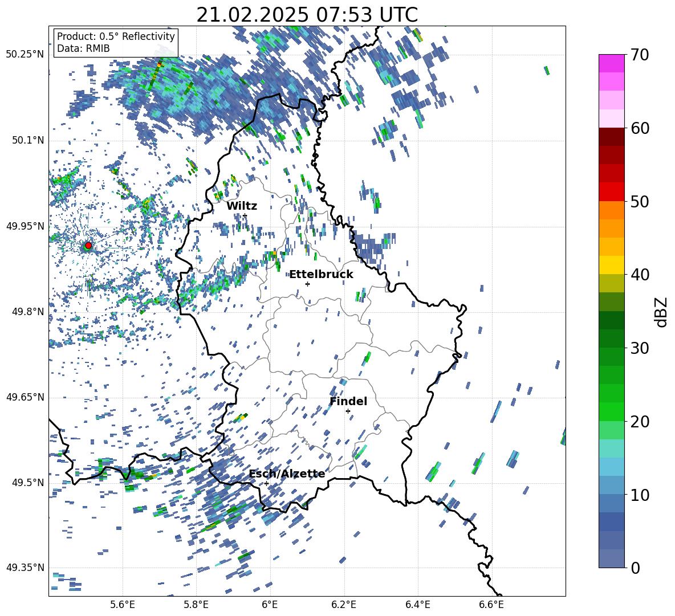Click the Ettelbruck station cross marker

tap(307, 284)
